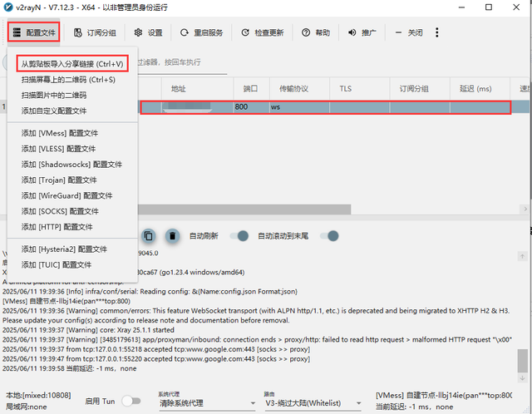532x414 pixels.
Task: Enable the 启用 Tun switch
Action: [x=131, y=401]
